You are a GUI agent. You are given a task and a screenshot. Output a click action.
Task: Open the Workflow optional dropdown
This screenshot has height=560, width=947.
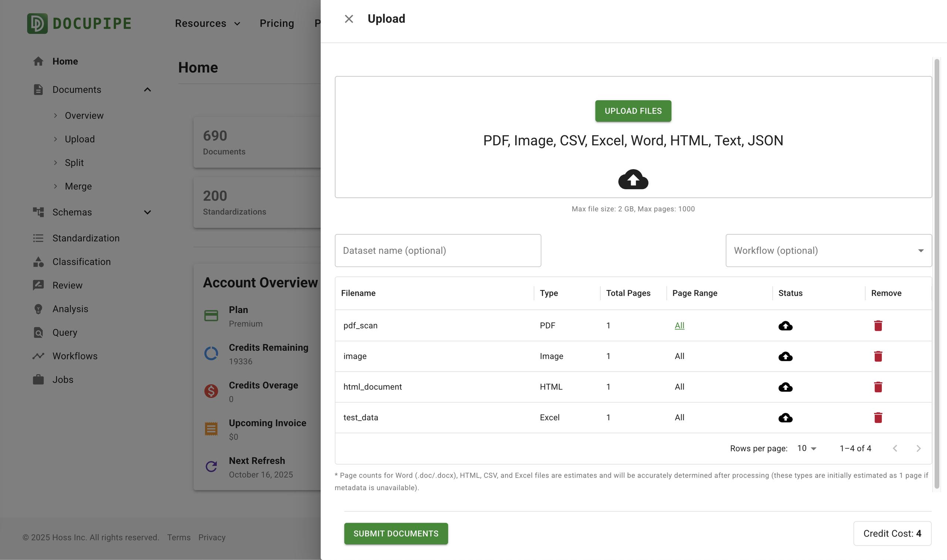click(828, 251)
